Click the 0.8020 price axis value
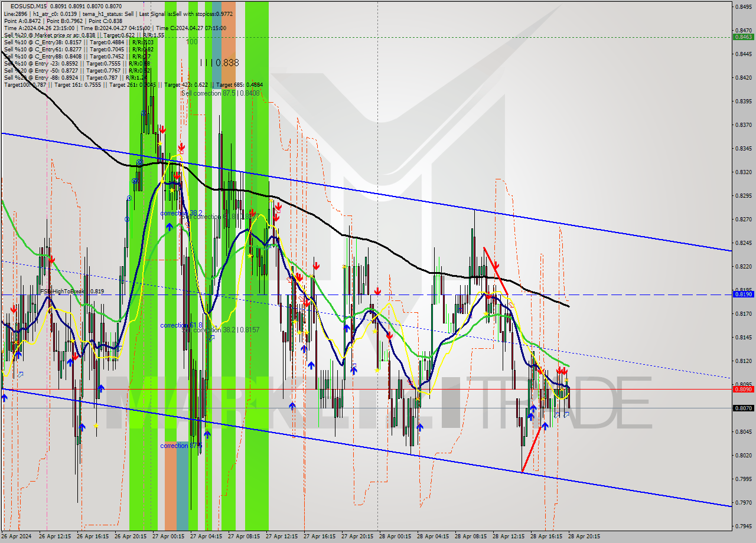 (743, 455)
